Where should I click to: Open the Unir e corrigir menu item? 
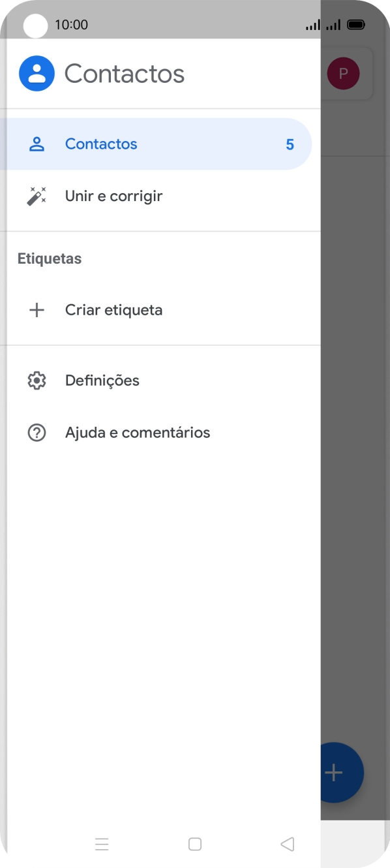113,195
